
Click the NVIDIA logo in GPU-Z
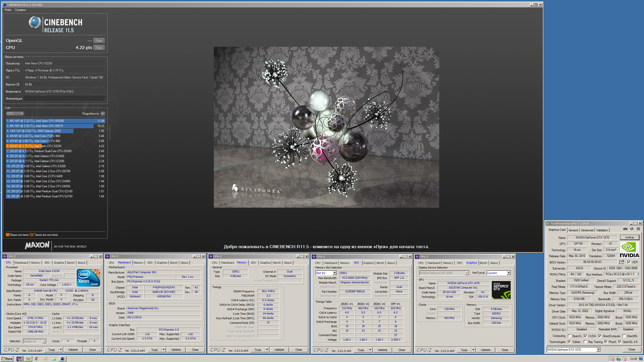click(629, 250)
